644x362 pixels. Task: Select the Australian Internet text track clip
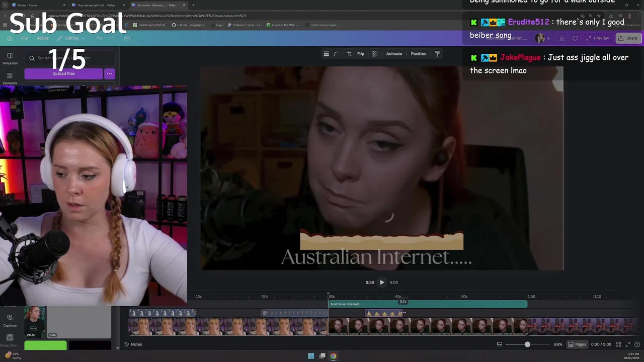pos(428,304)
